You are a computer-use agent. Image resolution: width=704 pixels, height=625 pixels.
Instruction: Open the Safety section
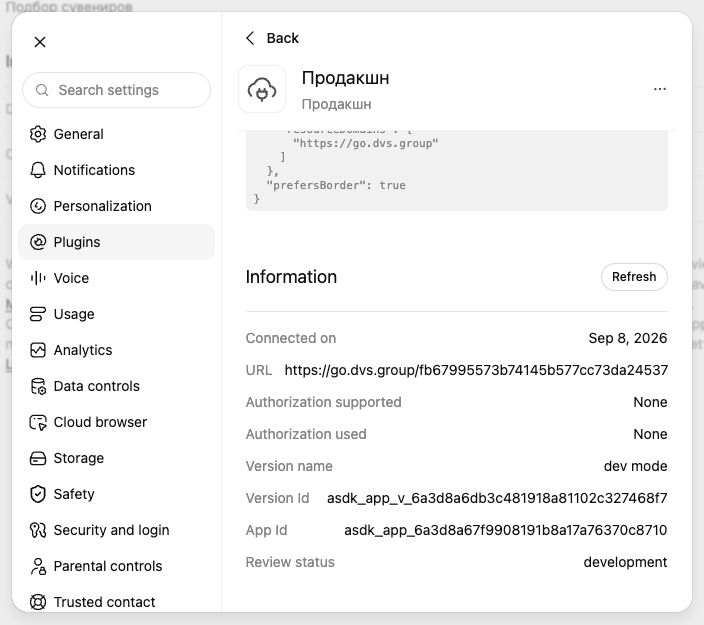116,494
